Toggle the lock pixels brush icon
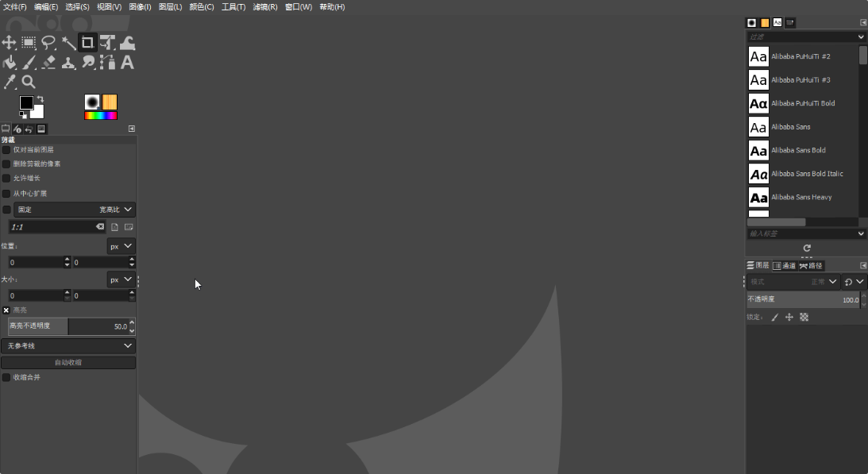Screen dimensions: 868x474 (x=774, y=318)
